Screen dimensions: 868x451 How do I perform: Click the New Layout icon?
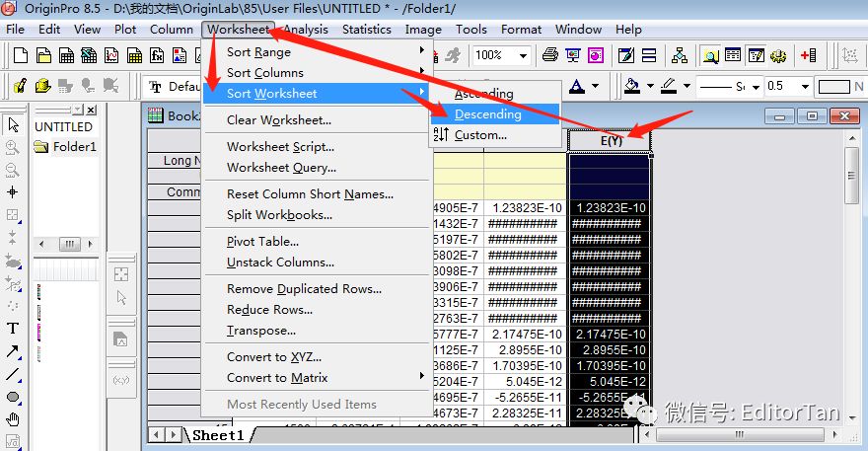180,55
